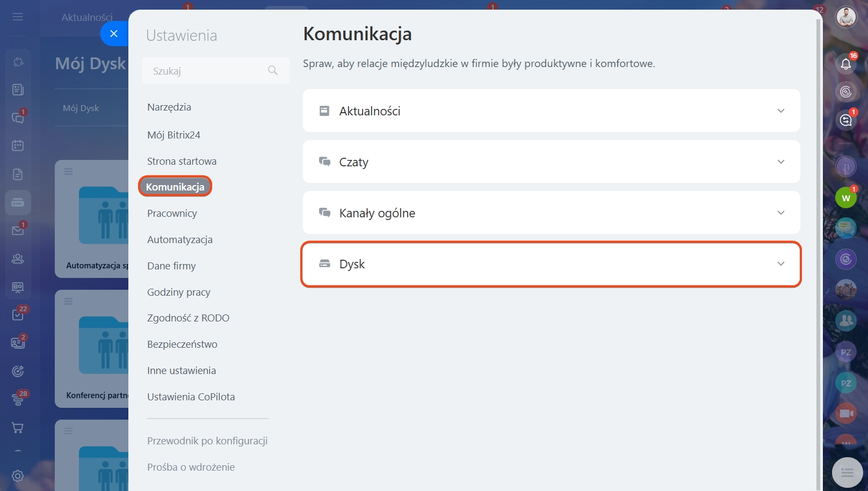Open Konferencj partn folder thumbnail

click(x=104, y=345)
